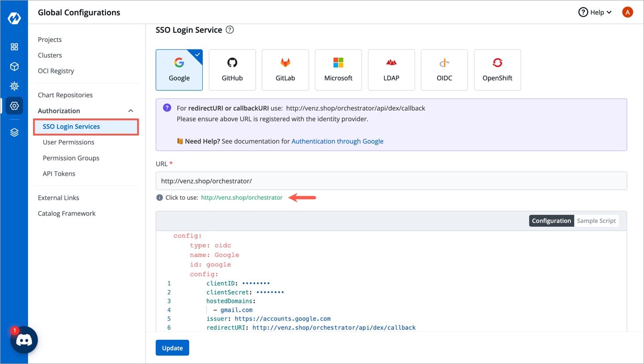Click the user avatar icon labeled A

click(627, 13)
